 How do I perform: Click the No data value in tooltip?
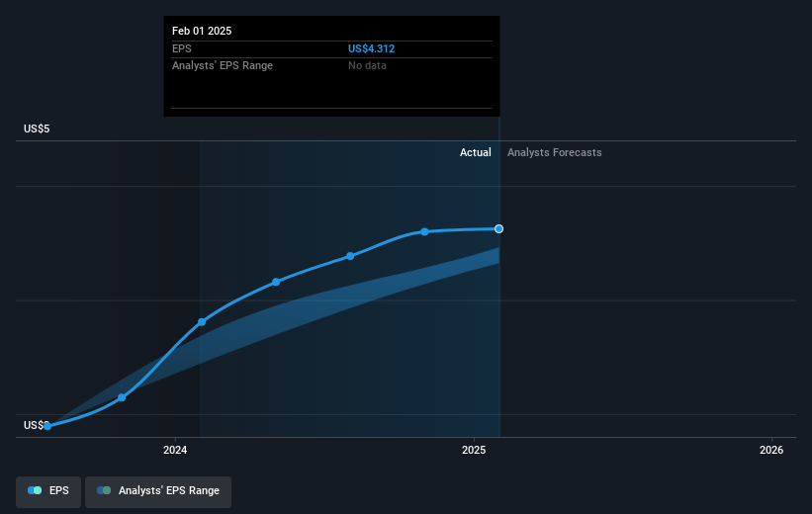click(x=367, y=65)
